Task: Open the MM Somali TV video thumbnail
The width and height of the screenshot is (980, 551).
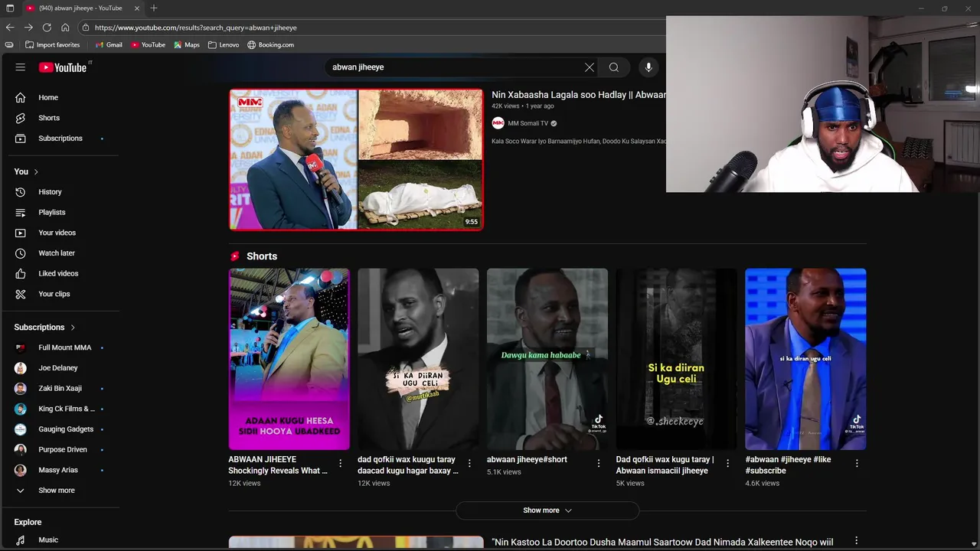Action: (x=356, y=159)
